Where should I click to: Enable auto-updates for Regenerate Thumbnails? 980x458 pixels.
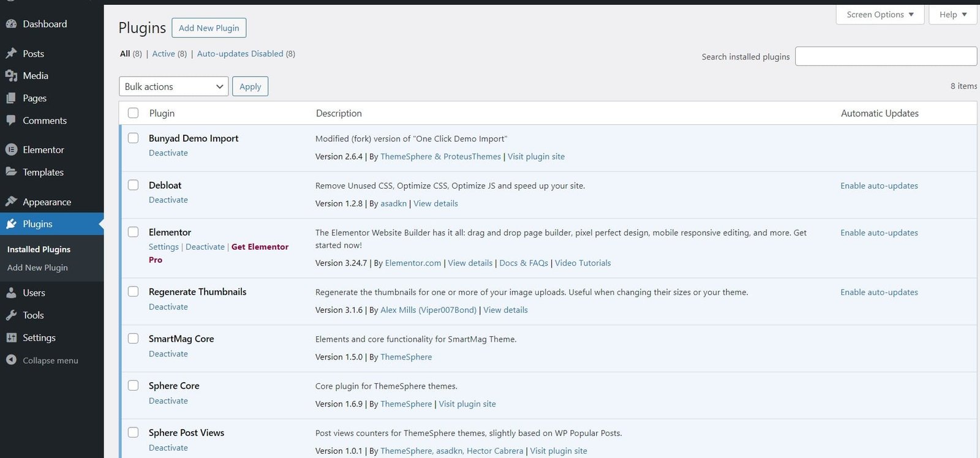coord(879,292)
